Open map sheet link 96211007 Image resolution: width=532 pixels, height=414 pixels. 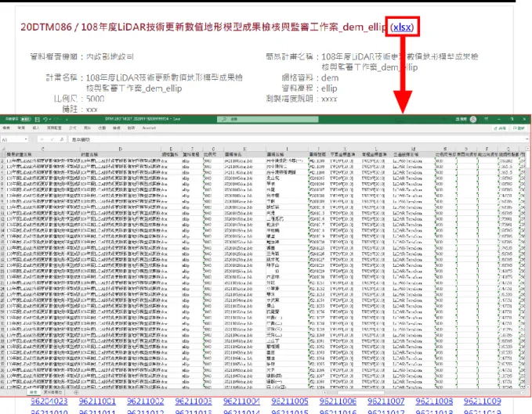pyautogui.click(x=385, y=401)
